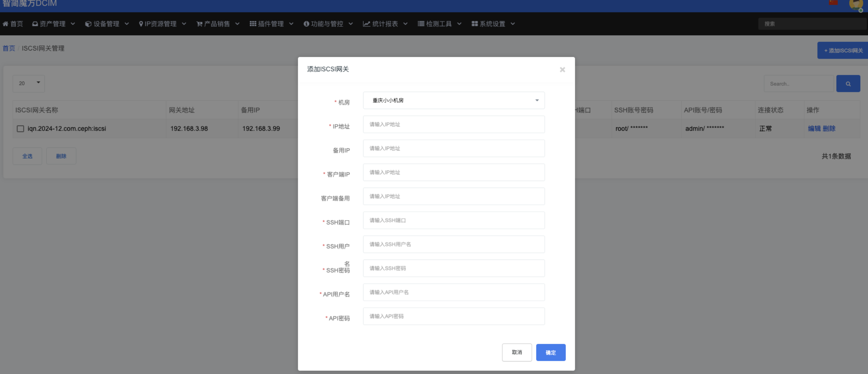Click the asset management drive icon
This screenshot has height=374, width=868.
tap(35, 24)
